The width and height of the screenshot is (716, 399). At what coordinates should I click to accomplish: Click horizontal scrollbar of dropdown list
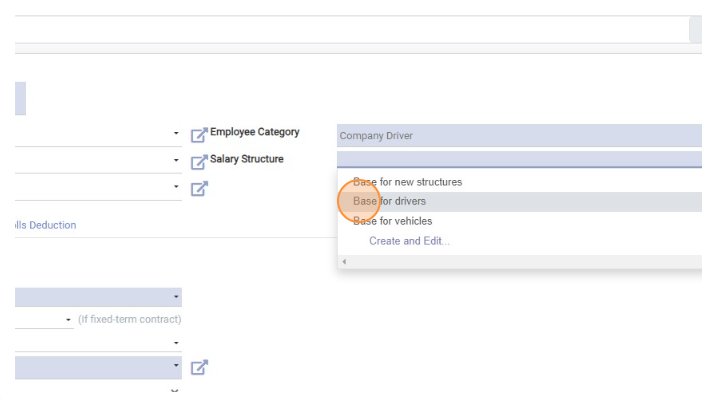coord(520,262)
